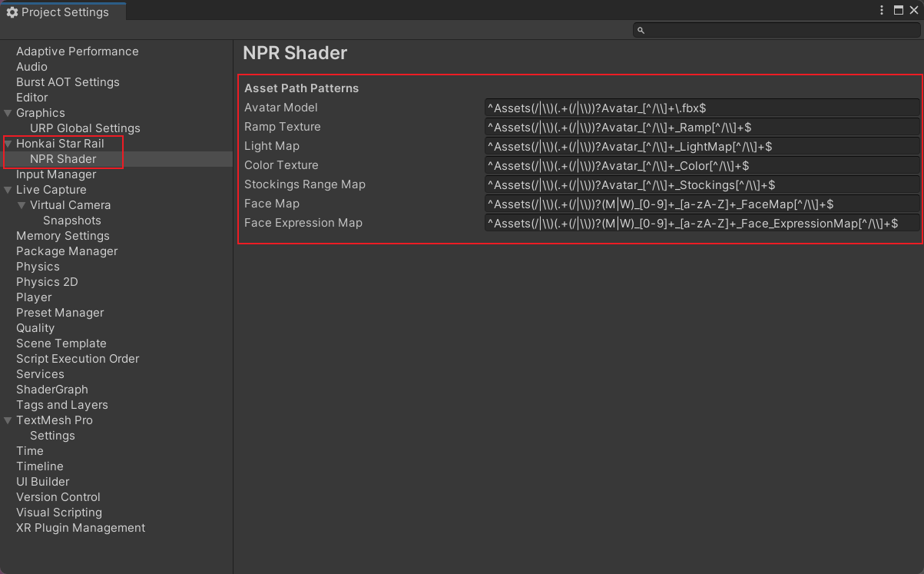
Task: Click the Face Map label
Action: (x=272, y=204)
